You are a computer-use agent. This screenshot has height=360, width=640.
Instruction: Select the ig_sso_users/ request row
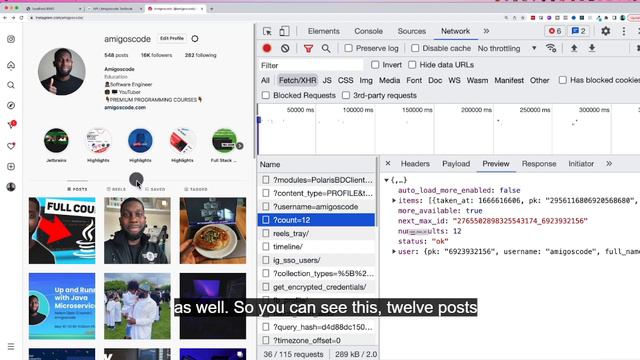point(316,260)
